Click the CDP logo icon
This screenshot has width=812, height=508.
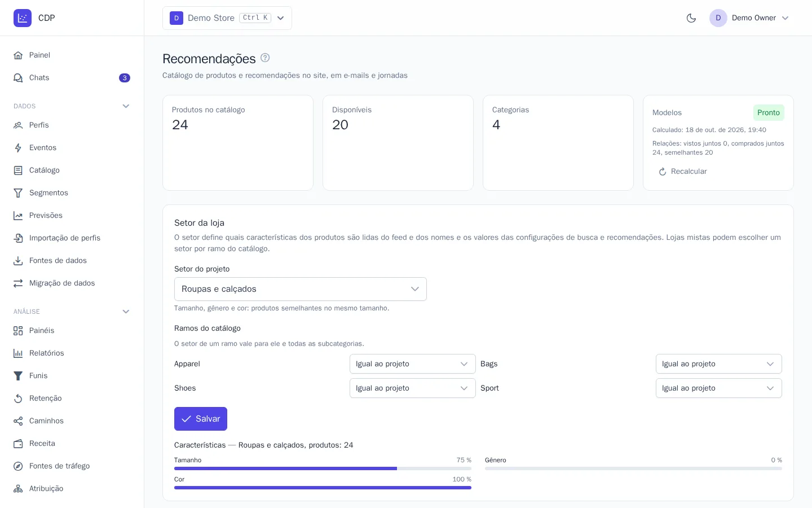(x=23, y=18)
